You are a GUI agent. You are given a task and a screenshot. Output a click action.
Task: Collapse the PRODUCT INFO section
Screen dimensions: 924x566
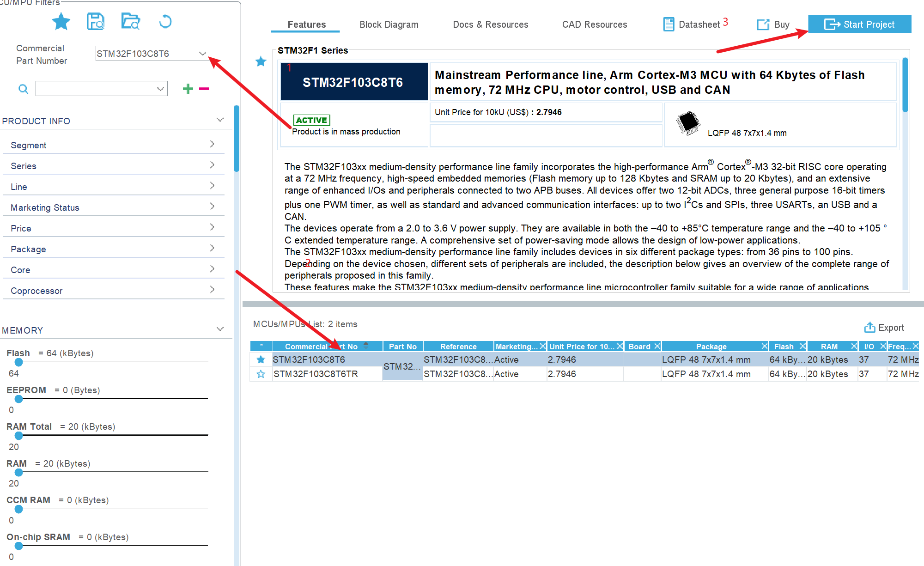pos(220,120)
